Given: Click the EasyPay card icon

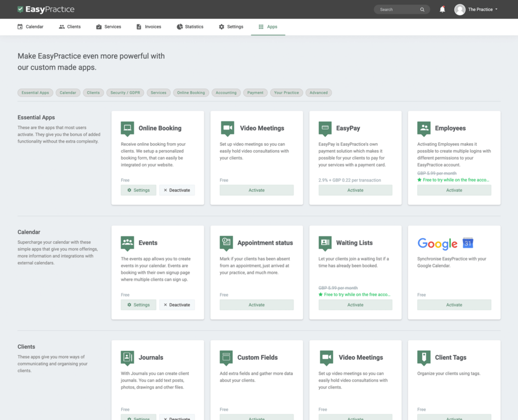Looking at the screenshot, I should (325, 129).
